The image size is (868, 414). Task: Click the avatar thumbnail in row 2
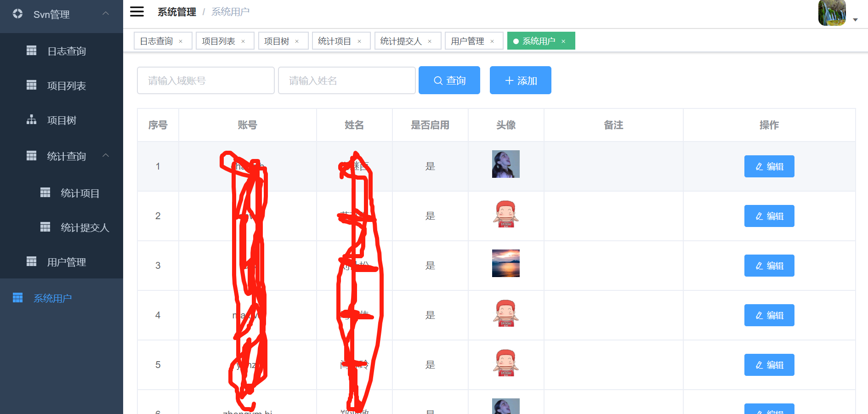[x=506, y=214]
